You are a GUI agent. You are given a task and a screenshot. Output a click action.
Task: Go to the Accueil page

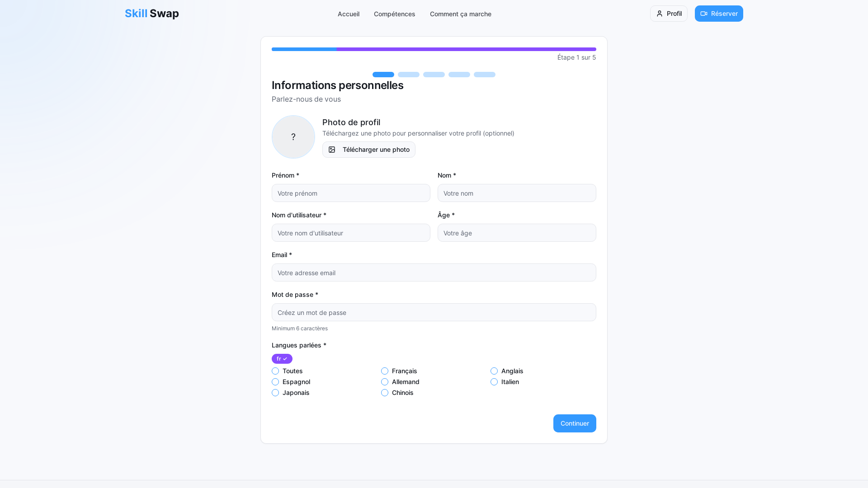click(x=349, y=14)
